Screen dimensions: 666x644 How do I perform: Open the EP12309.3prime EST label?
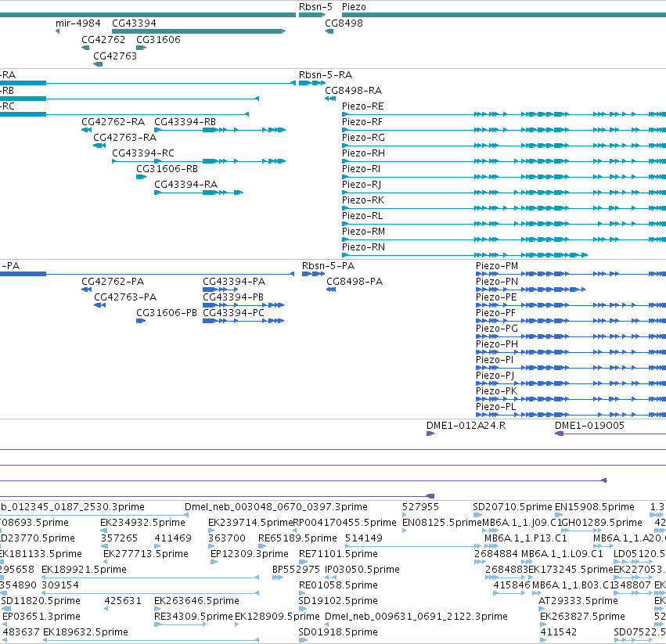click(x=250, y=554)
